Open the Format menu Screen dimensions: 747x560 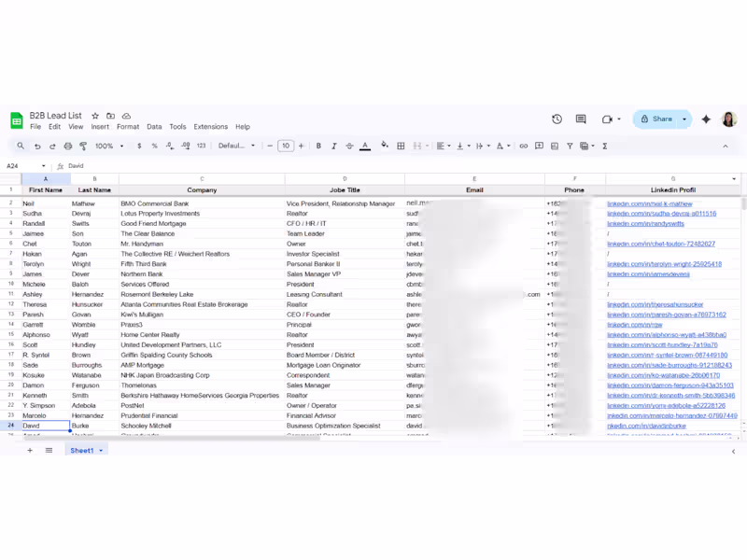pos(128,127)
